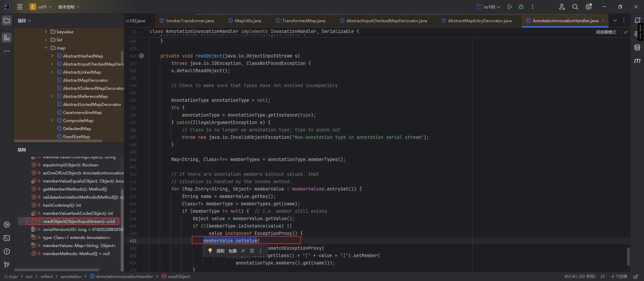Open editor tab options kebab menu

(624, 21)
